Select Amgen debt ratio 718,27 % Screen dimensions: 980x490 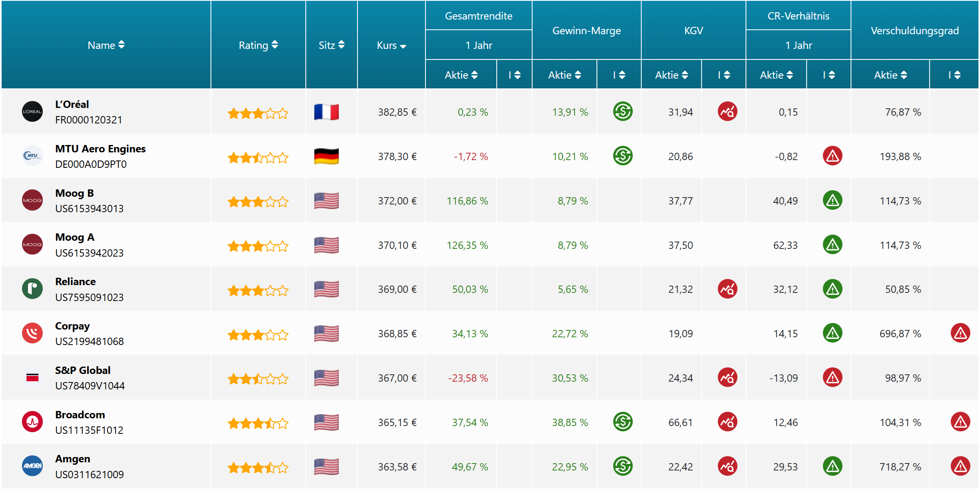click(x=900, y=467)
